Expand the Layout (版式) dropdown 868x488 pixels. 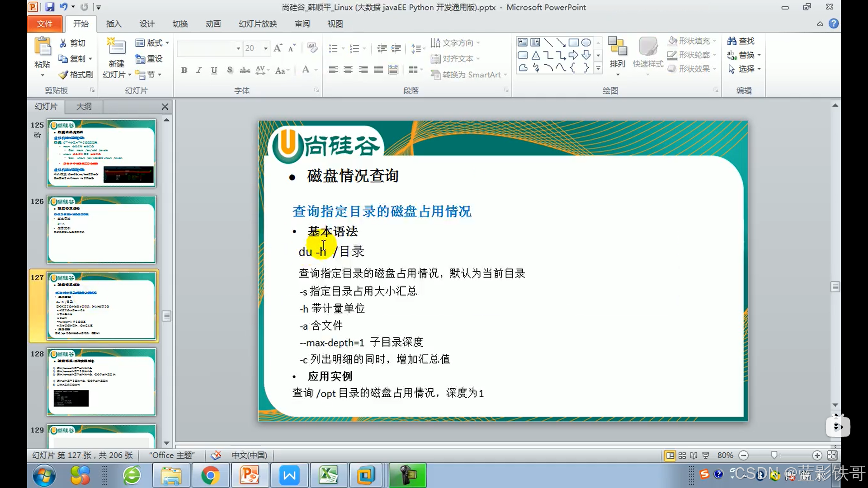coord(167,43)
